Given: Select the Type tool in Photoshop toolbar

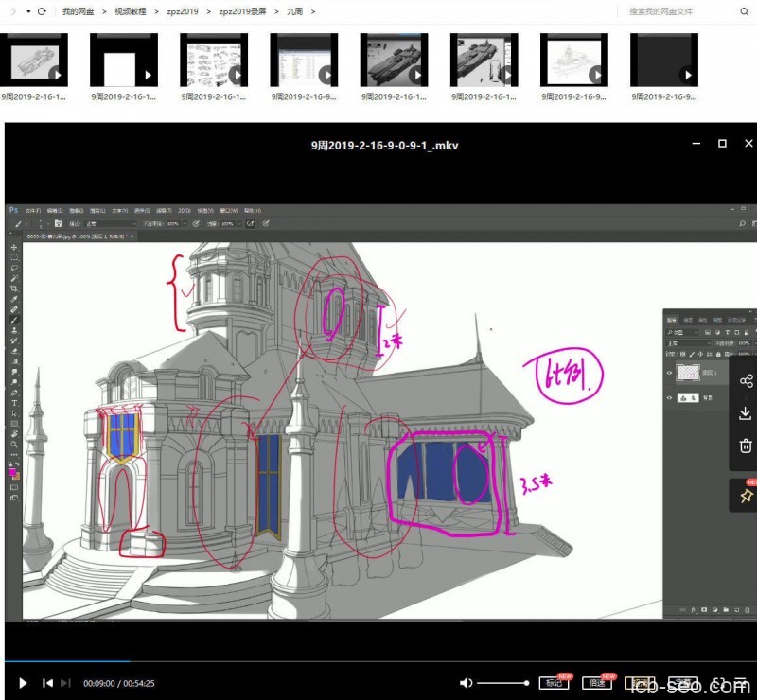Looking at the screenshot, I should pos(14,402).
